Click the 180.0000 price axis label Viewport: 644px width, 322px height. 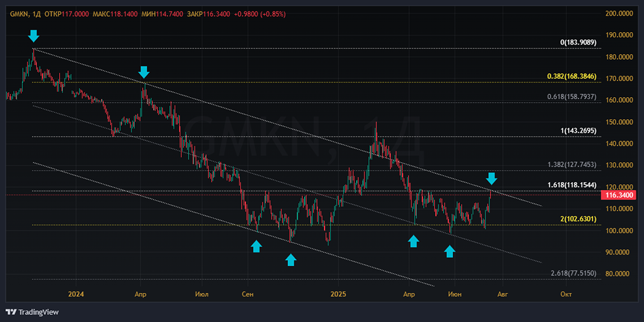pos(618,57)
